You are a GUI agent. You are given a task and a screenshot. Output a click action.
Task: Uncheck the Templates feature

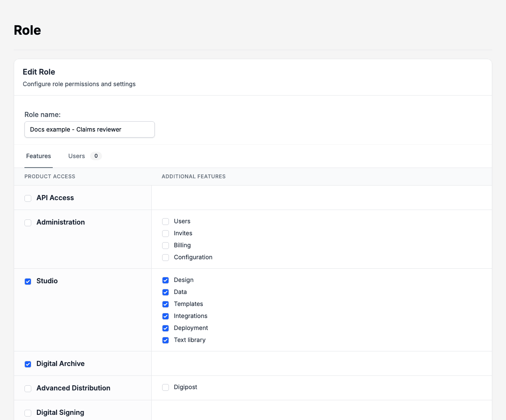pos(165,304)
